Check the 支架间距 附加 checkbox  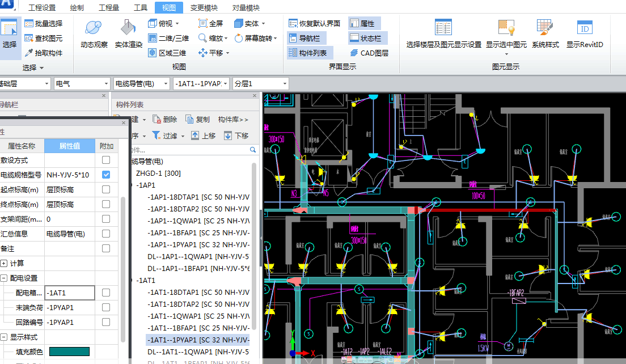tap(106, 219)
